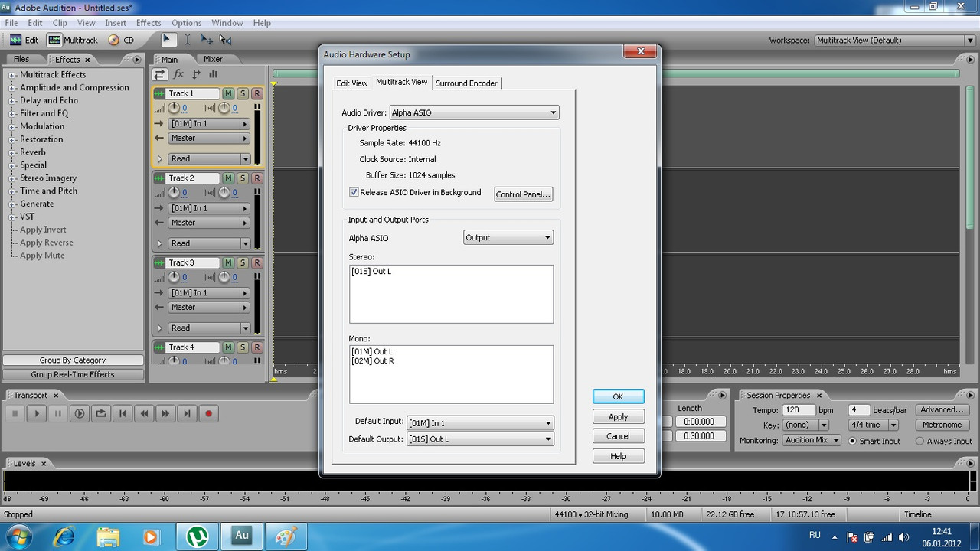Click Cancel in Audio Hardware Setup
Image resolution: width=980 pixels, height=551 pixels.
point(618,436)
